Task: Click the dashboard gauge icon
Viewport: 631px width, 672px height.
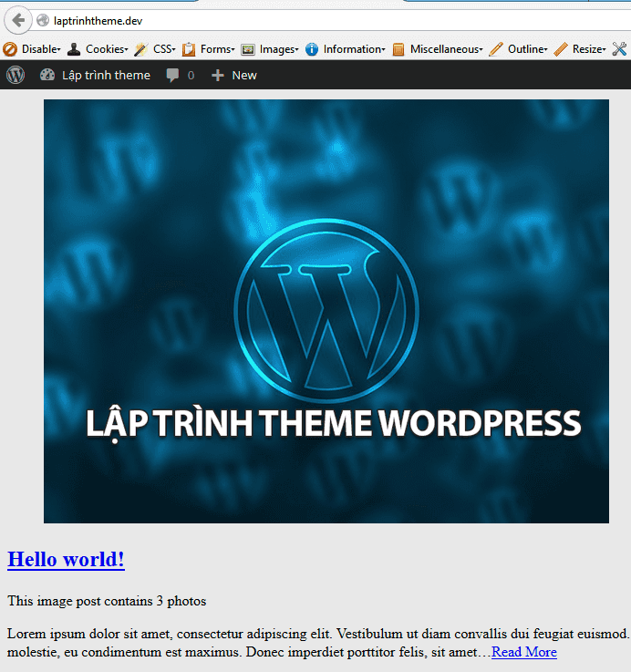Action: tap(47, 75)
